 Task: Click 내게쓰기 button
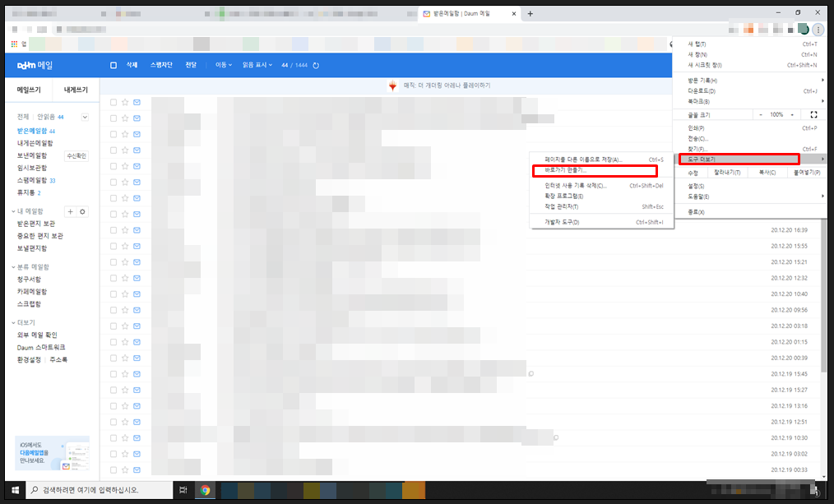tap(76, 90)
